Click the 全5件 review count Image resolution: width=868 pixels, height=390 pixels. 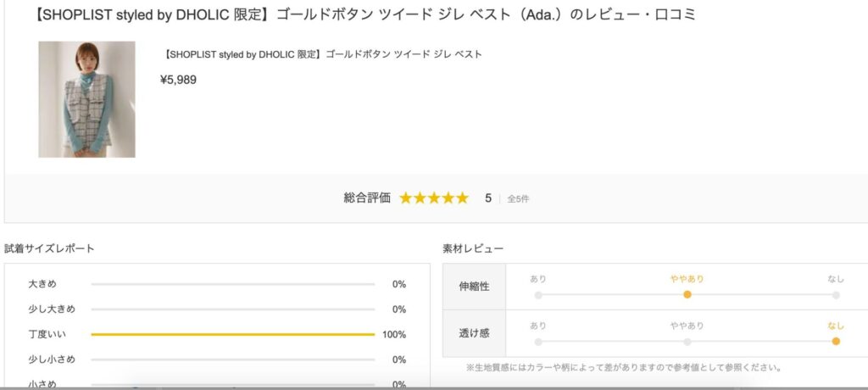click(x=519, y=199)
